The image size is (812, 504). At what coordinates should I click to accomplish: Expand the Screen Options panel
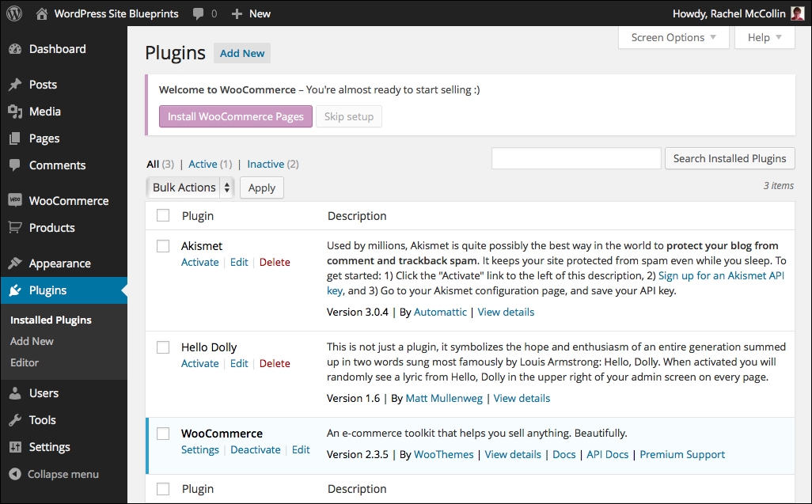pos(674,37)
